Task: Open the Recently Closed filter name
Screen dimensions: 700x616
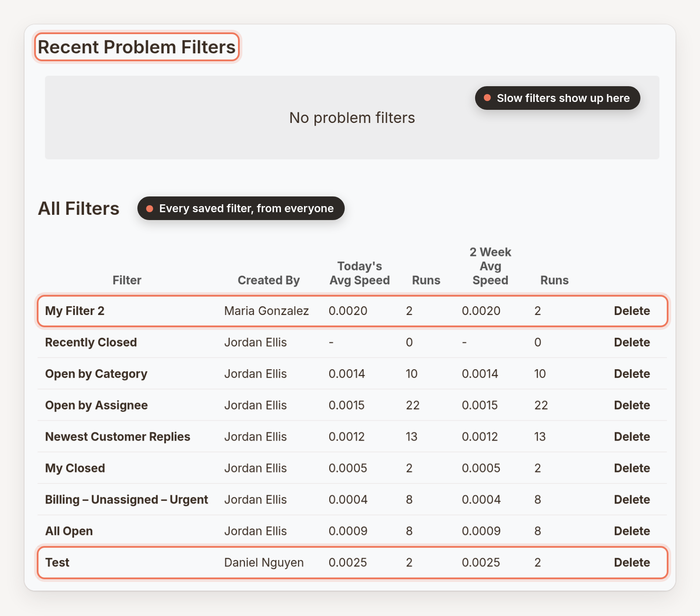Action: tap(91, 342)
